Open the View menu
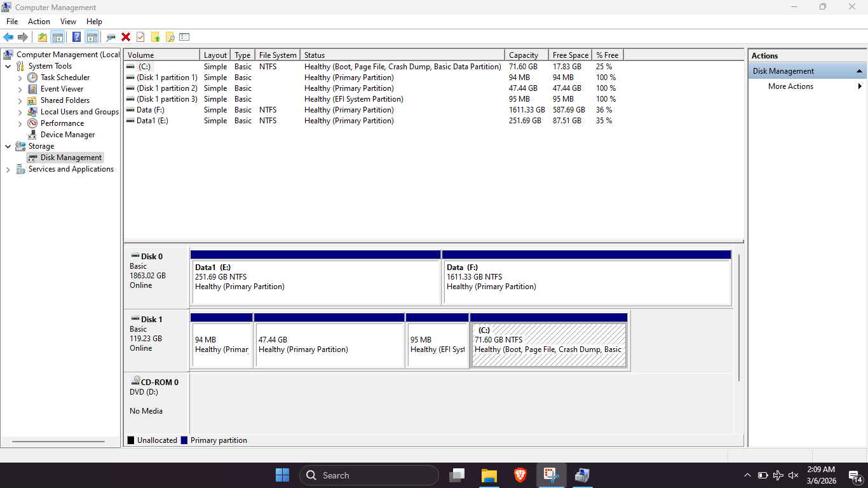Image resolution: width=868 pixels, height=488 pixels. (68, 22)
